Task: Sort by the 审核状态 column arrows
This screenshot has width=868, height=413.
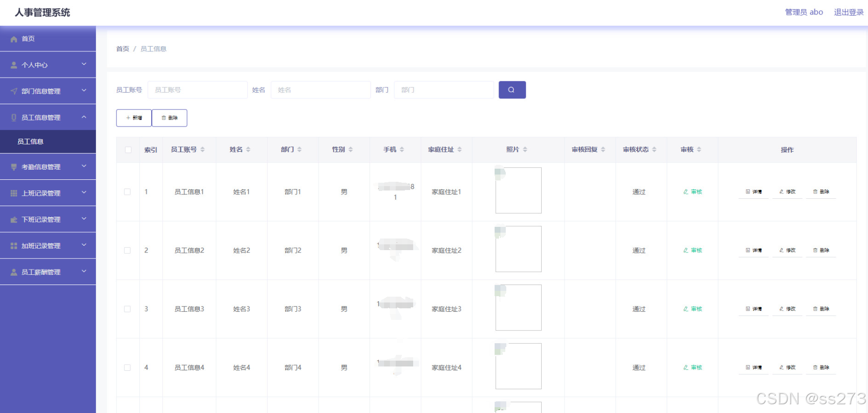Action: 654,150
